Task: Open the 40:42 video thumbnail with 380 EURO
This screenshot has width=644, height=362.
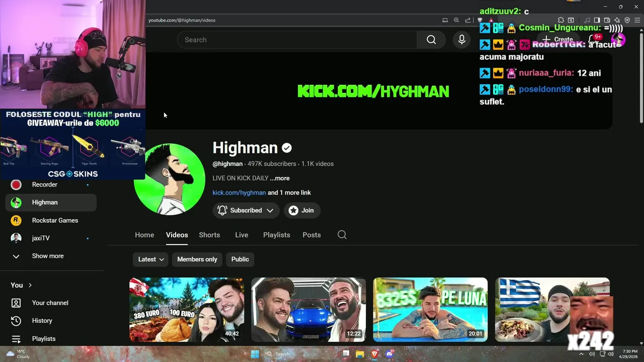Action: pos(187,310)
